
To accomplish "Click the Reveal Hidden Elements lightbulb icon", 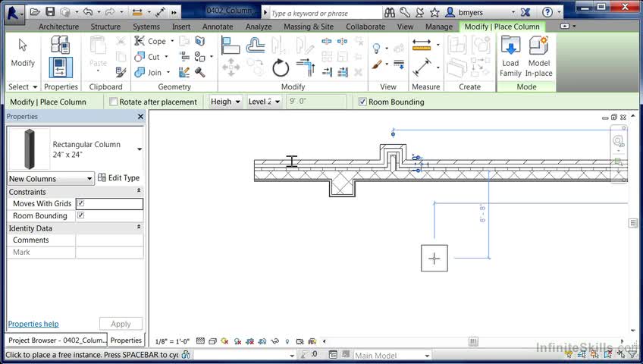I will point(287,341).
